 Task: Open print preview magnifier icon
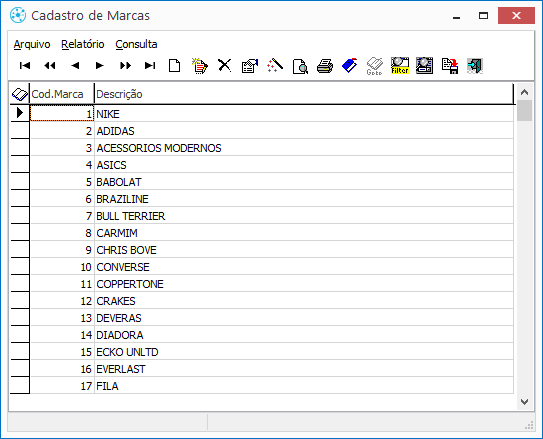pos(300,66)
